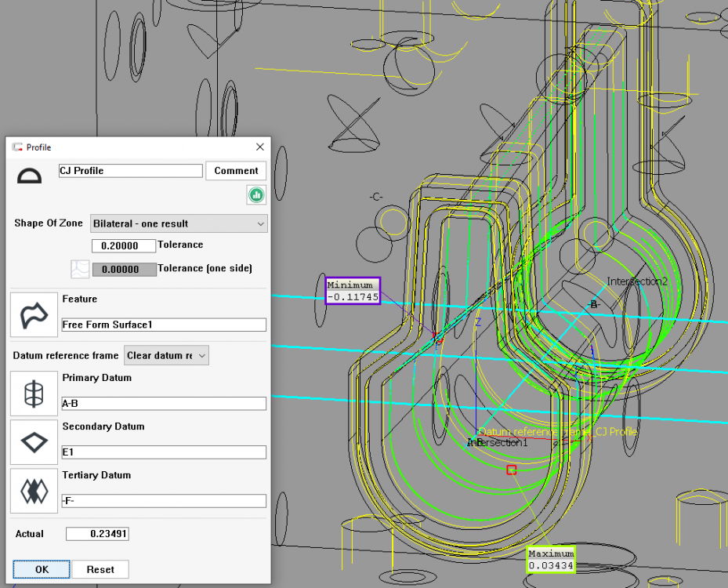Confirm with the OK button

click(42, 569)
